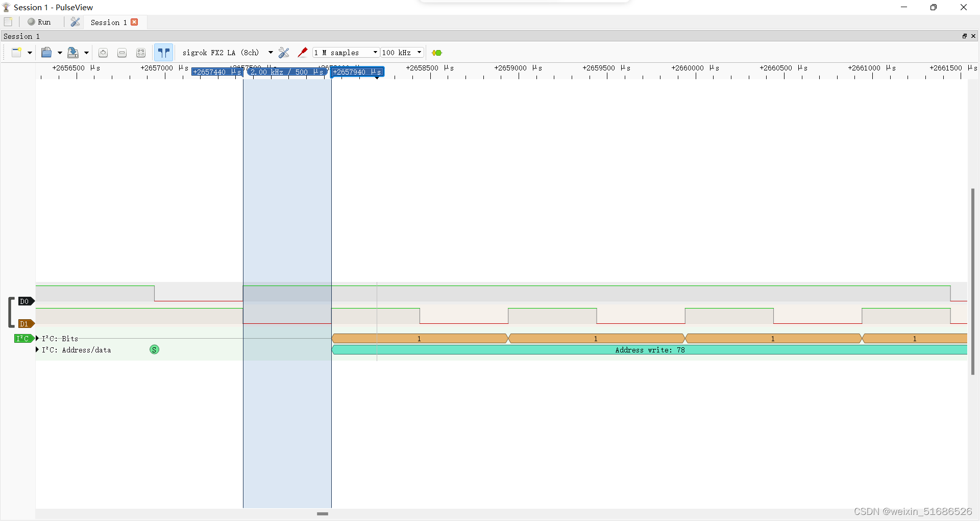Image resolution: width=980 pixels, height=521 pixels.
Task: Click the +2656500 µs ruler label
Action: coord(76,68)
